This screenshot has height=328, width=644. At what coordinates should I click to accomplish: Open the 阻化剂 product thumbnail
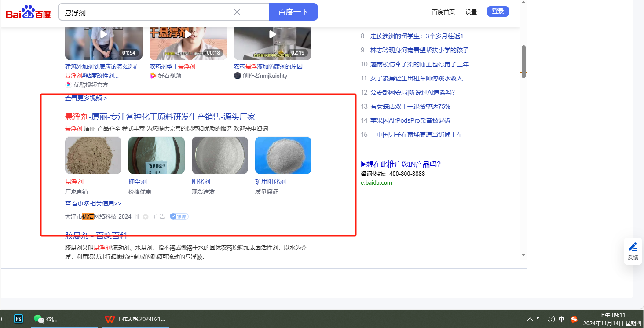point(220,155)
